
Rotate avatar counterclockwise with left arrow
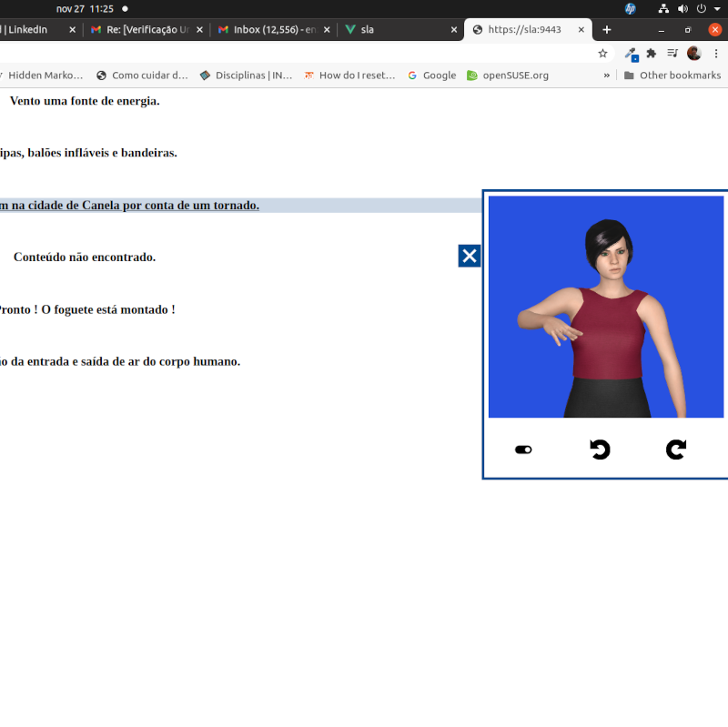pos(600,449)
